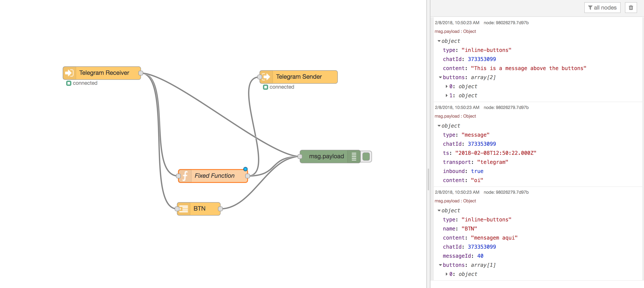Click the buttons icon on the BTN node
Screen dimensions: 644x288
point(184,208)
